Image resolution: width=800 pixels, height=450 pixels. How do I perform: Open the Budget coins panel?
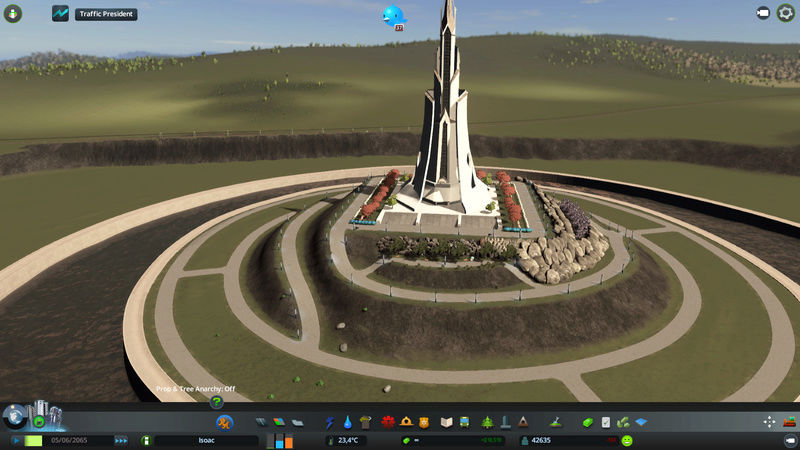pyautogui.click(x=623, y=422)
